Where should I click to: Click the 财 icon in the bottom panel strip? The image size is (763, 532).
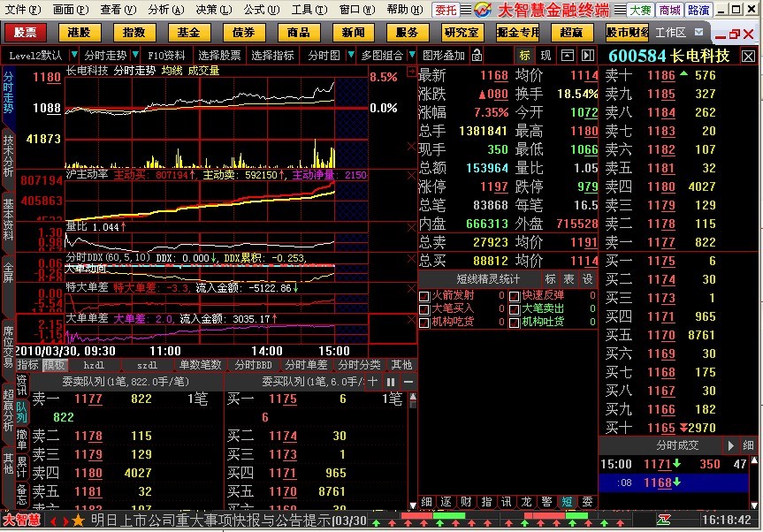pos(466,502)
